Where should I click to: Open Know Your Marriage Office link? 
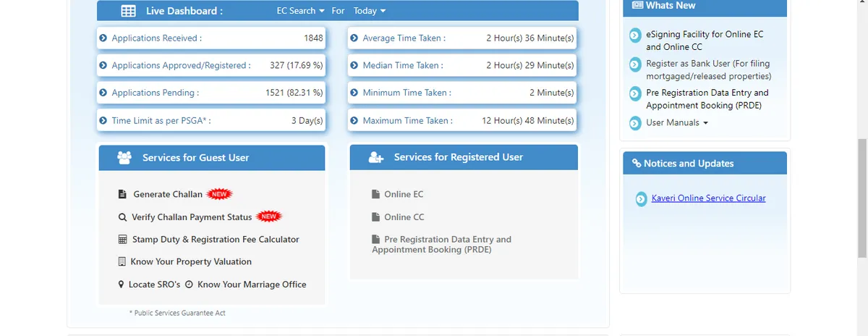pos(251,285)
